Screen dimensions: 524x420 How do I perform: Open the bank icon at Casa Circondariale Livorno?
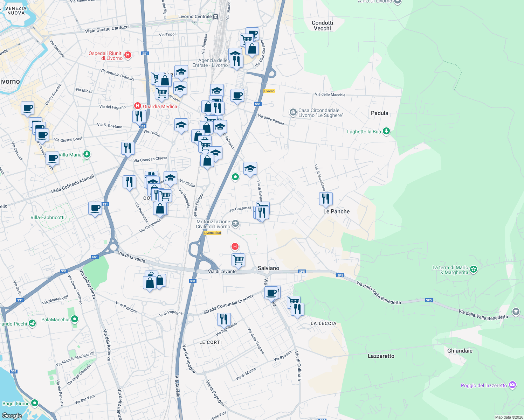coord(292,112)
